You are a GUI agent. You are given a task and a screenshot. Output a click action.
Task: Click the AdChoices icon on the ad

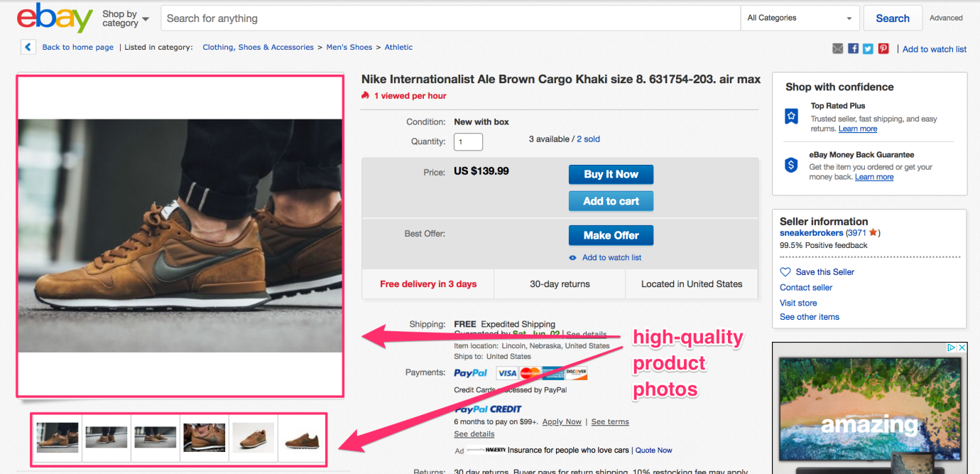click(x=952, y=348)
